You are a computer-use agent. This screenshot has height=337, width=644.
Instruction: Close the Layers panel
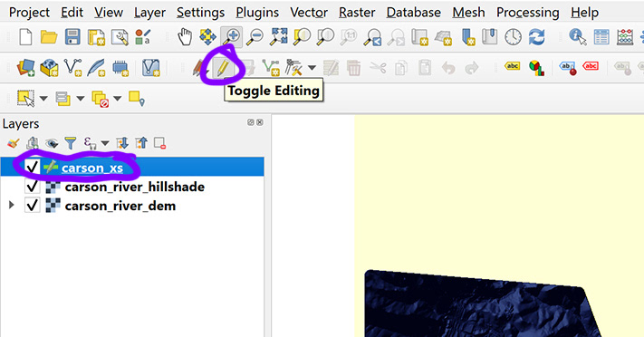(x=260, y=122)
